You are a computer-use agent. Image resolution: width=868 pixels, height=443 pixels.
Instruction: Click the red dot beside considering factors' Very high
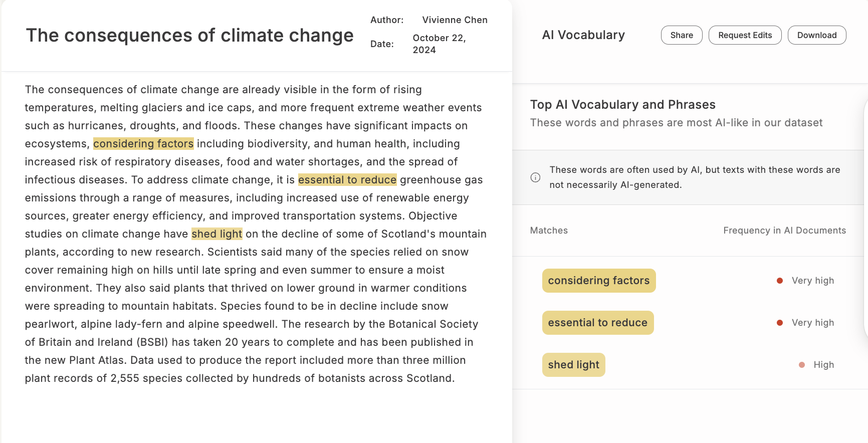coord(780,281)
